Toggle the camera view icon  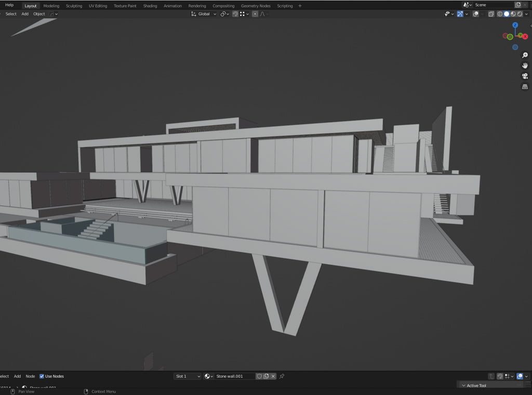tap(525, 76)
